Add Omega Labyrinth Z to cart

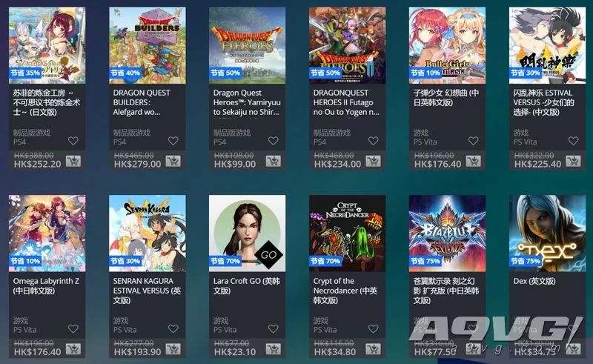point(73,349)
